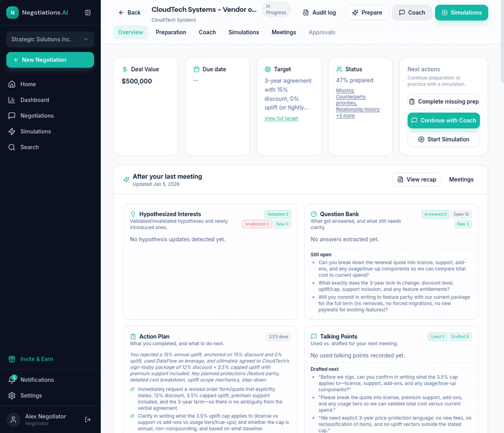Click the Invite & Earn gift item
The width and height of the screenshot is (504, 433).
[37, 359]
